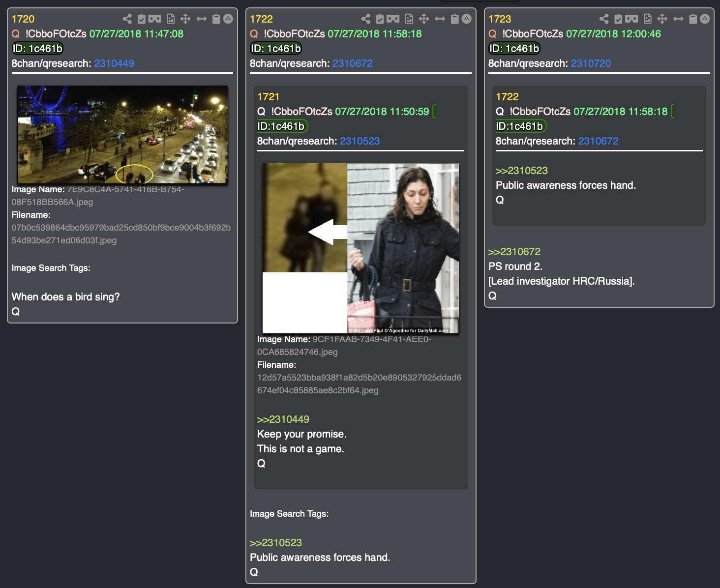Click image name 0CA685824746.jpeg

pyautogui.click(x=297, y=352)
